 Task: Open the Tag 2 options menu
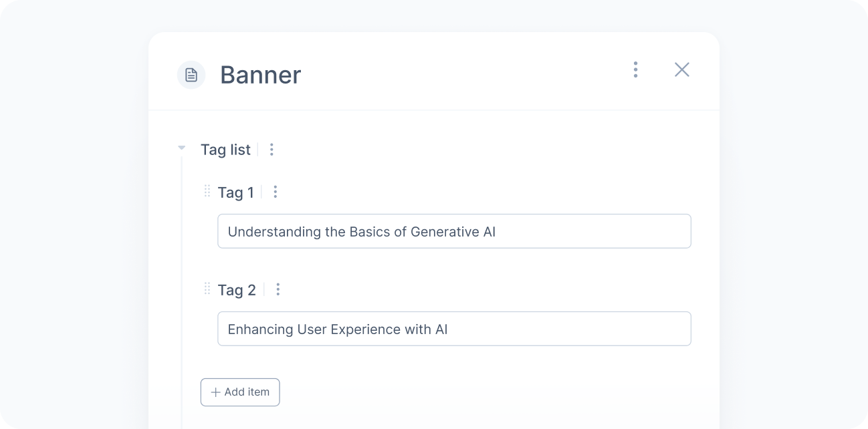pyautogui.click(x=278, y=289)
